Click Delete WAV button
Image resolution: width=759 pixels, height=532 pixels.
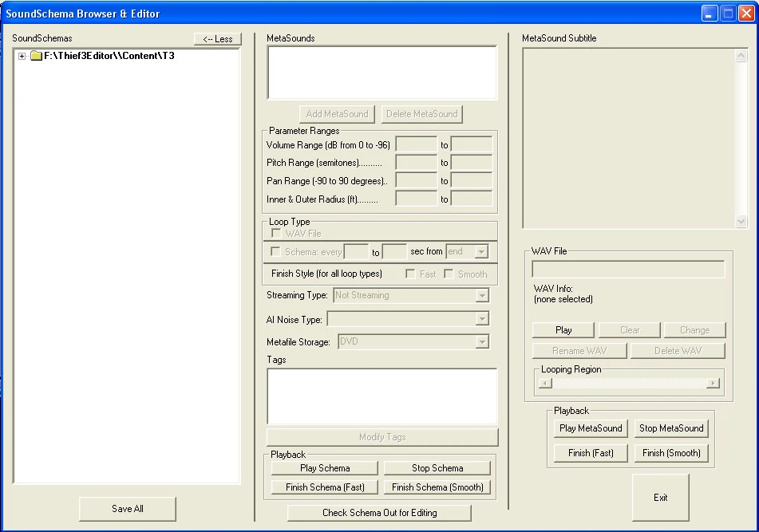pyautogui.click(x=678, y=351)
